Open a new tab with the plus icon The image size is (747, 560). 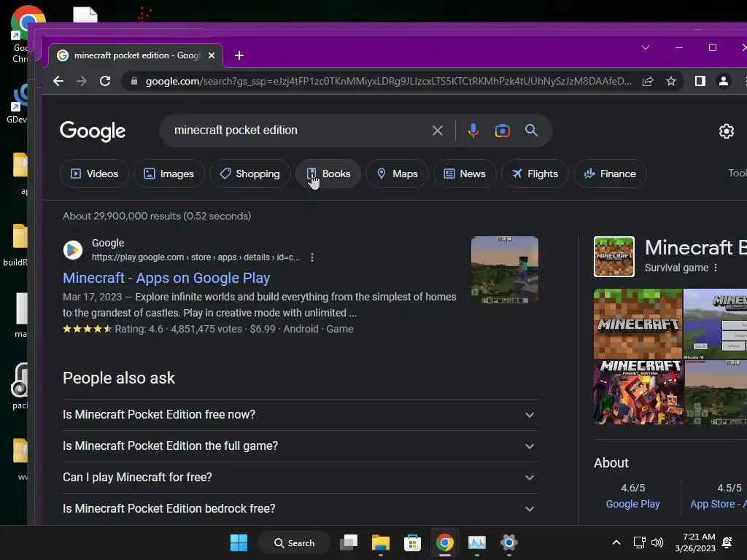coord(239,55)
